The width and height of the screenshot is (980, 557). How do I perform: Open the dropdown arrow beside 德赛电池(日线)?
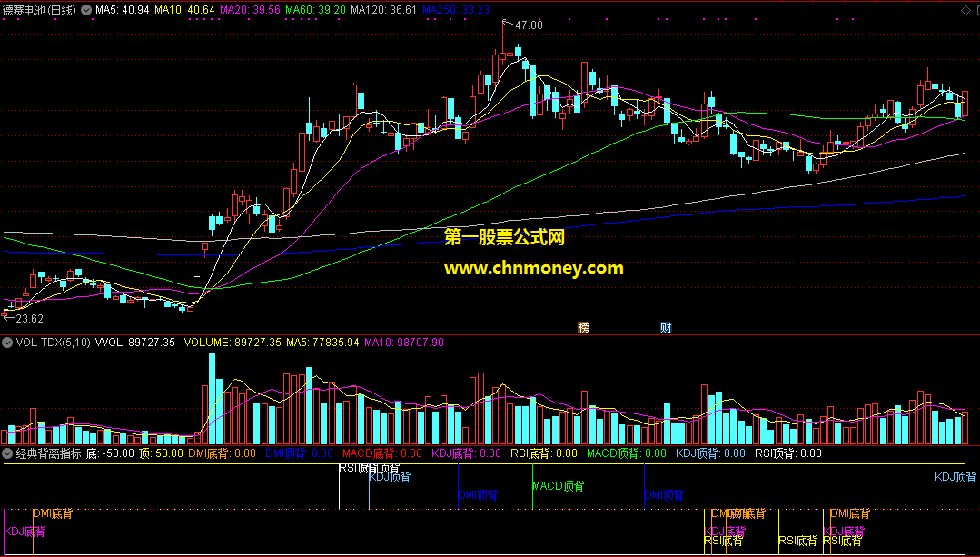point(86,10)
